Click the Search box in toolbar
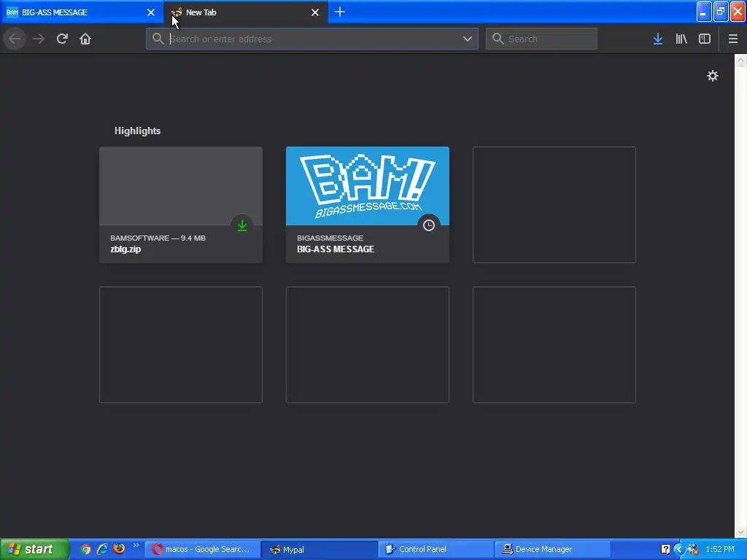This screenshot has height=560, width=747. coord(541,39)
